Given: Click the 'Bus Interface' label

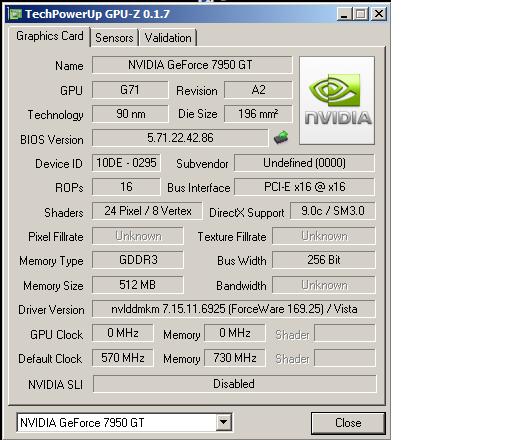Looking at the screenshot, I should point(199,188).
